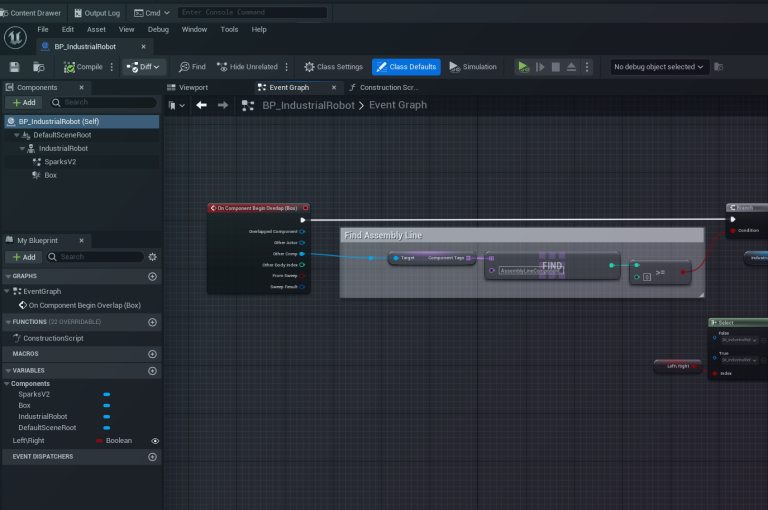Open the Cmd console type dropdown

(x=152, y=13)
